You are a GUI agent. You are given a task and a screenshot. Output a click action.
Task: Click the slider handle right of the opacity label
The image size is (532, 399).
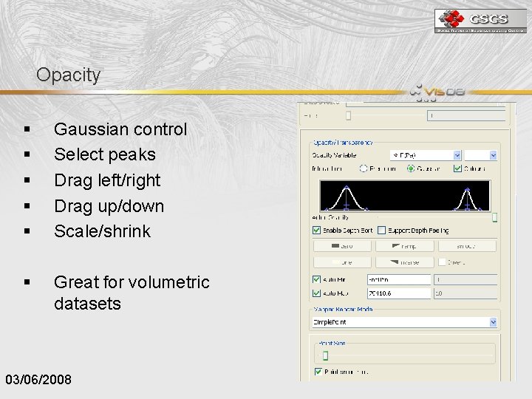pyautogui.click(x=494, y=217)
